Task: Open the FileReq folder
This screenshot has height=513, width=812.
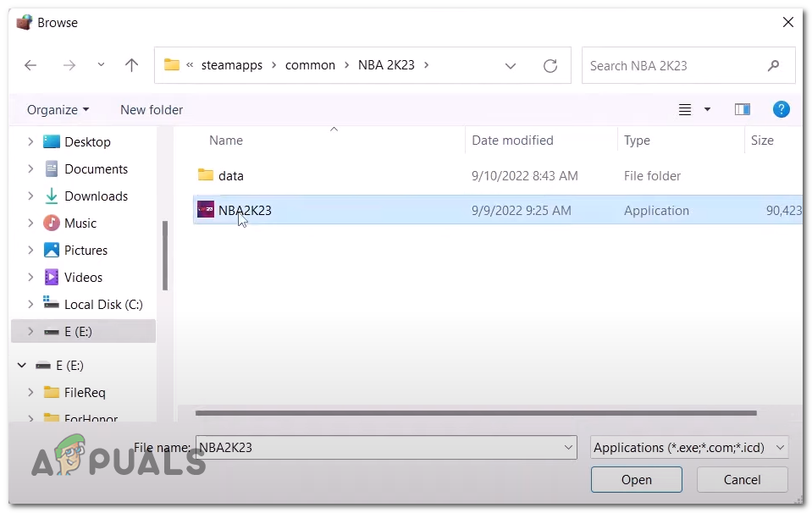Action: 85,393
